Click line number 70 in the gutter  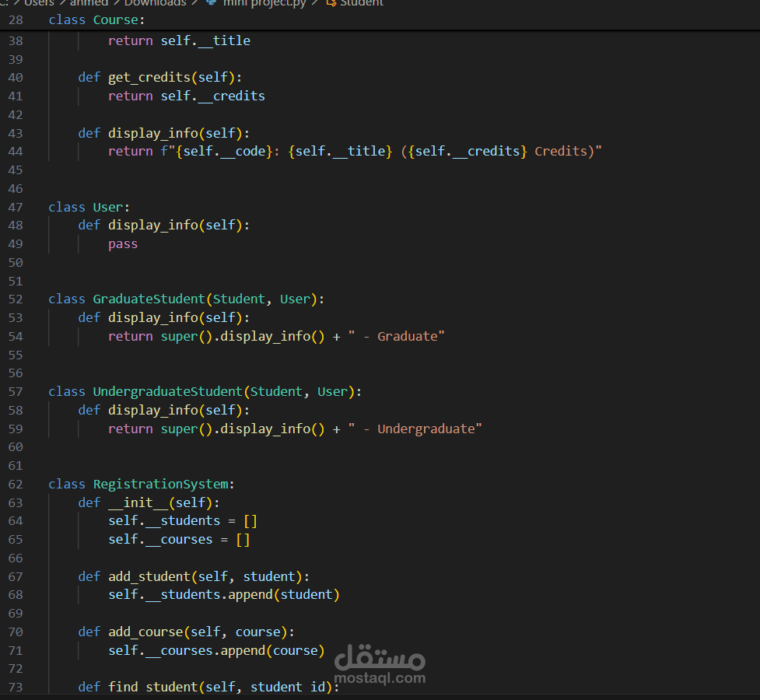coord(16,632)
